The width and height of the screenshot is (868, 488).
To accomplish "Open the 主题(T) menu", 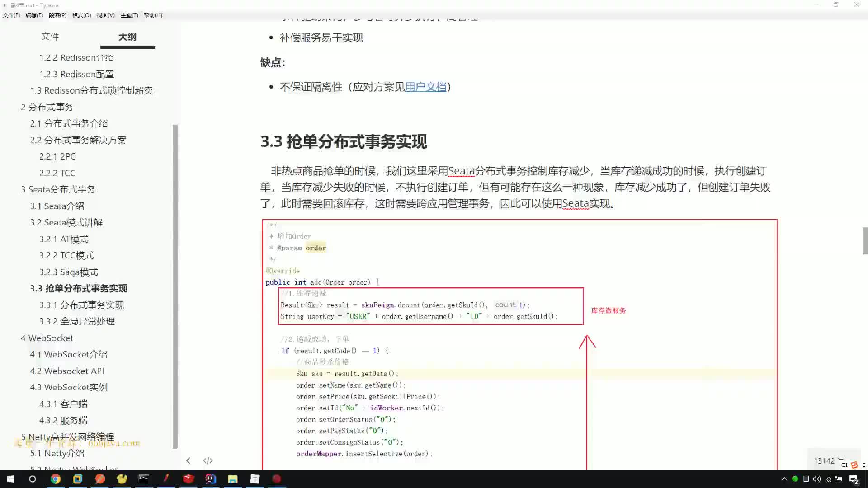I will (129, 15).
